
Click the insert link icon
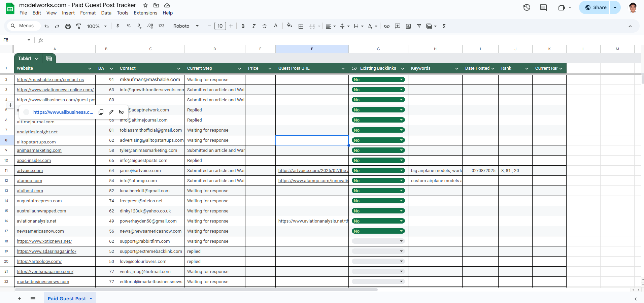pyautogui.click(x=387, y=26)
